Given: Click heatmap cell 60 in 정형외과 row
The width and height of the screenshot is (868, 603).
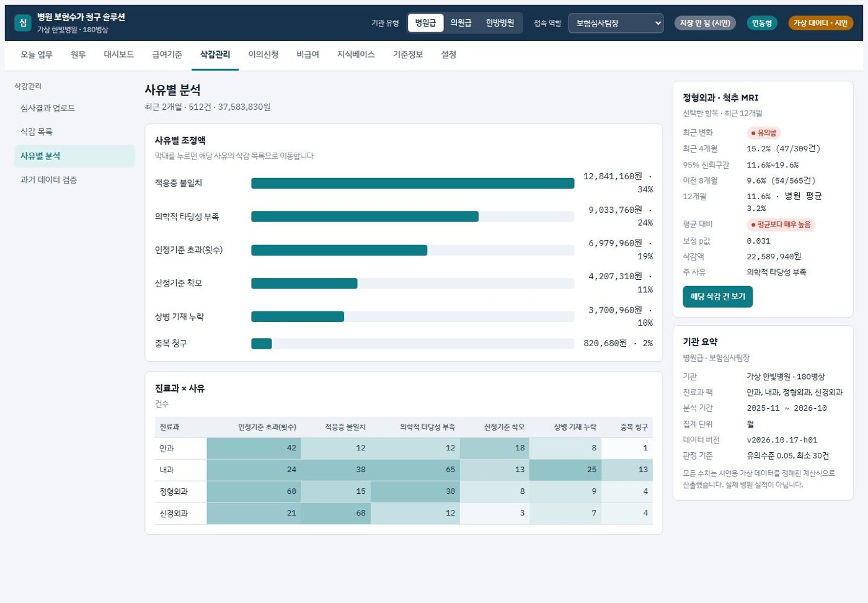Looking at the screenshot, I should coord(254,491).
